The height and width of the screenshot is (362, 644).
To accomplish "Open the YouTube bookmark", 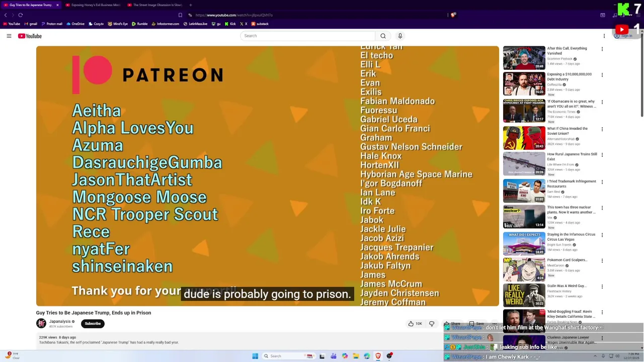I will 12,24.
